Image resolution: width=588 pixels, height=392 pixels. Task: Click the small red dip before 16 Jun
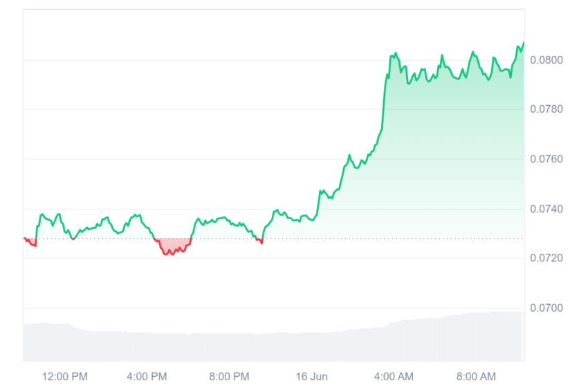[x=259, y=241]
